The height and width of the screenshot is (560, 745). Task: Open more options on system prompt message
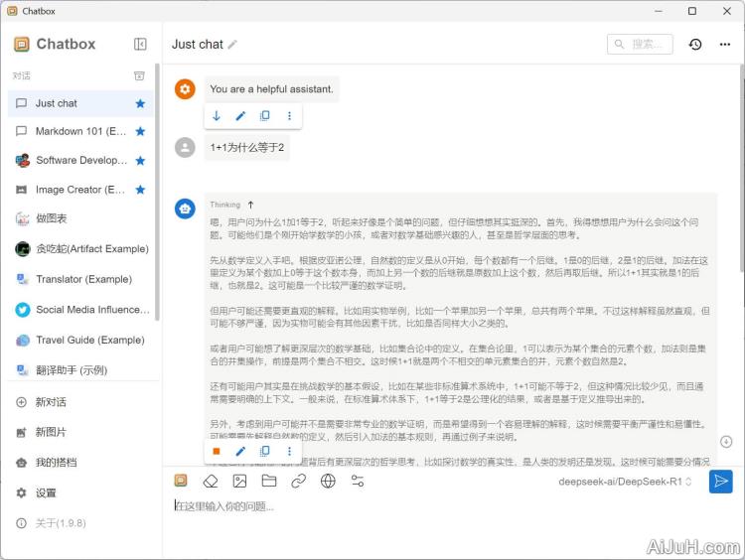[289, 116]
